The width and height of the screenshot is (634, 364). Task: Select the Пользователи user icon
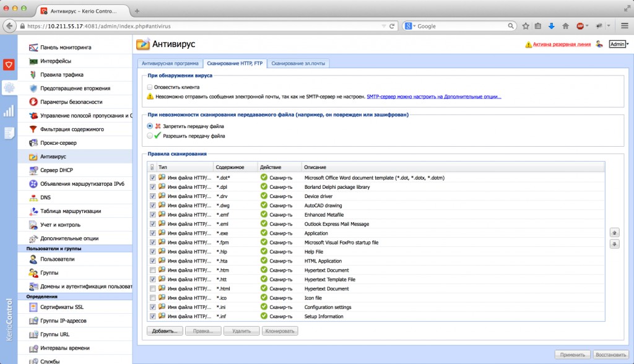[x=33, y=259]
